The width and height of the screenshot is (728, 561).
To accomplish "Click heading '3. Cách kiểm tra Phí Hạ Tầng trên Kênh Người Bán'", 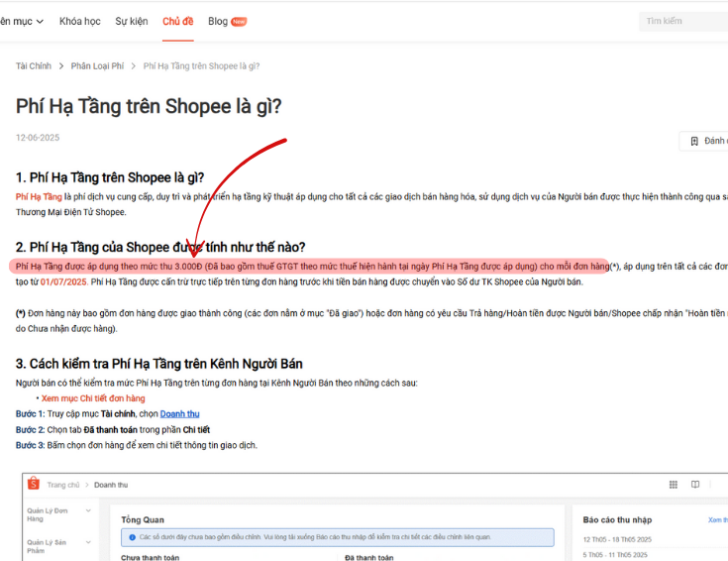I will pos(159,364).
